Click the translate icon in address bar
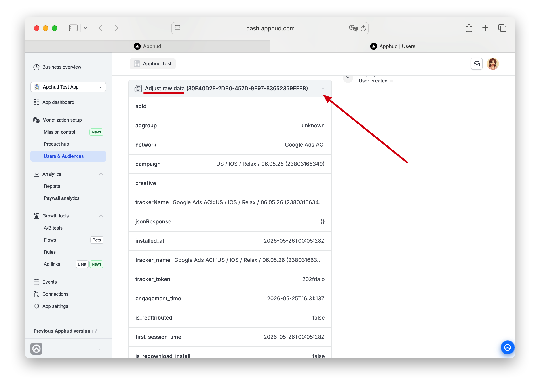540x392 pixels. (x=353, y=28)
